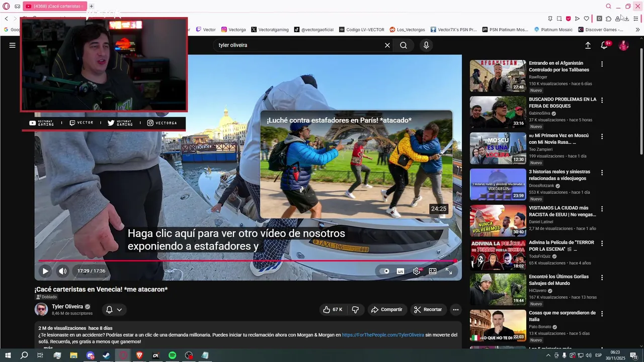
Task: Click the YouTube search magnifier button
Action: tap(404, 45)
